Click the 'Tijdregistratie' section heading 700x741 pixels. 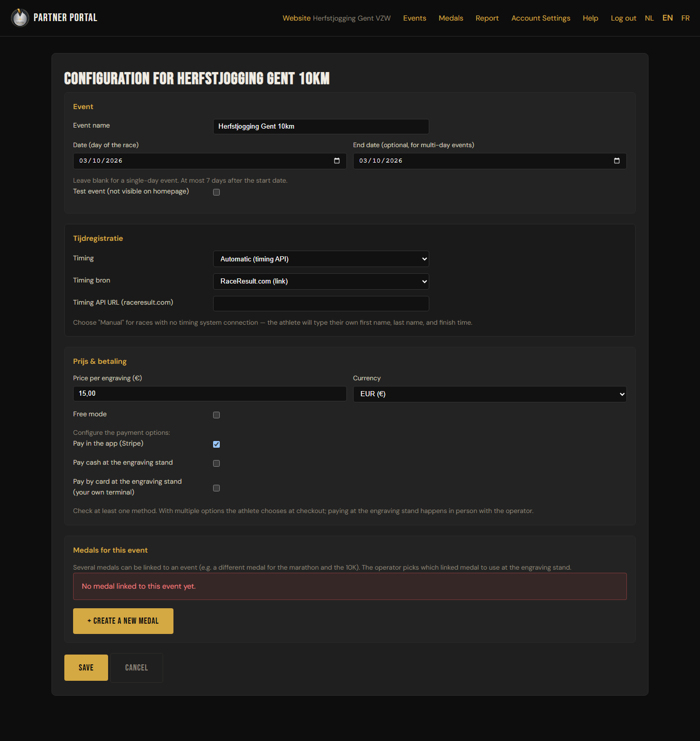(x=98, y=238)
